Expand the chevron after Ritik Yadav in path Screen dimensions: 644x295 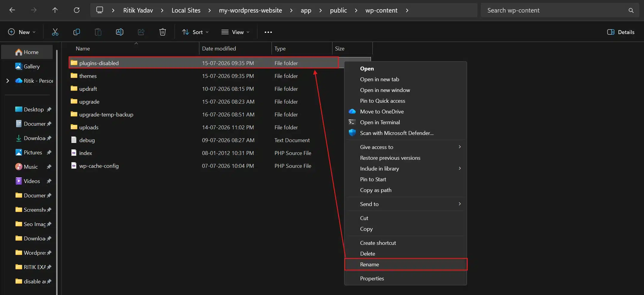click(x=162, y=10)
